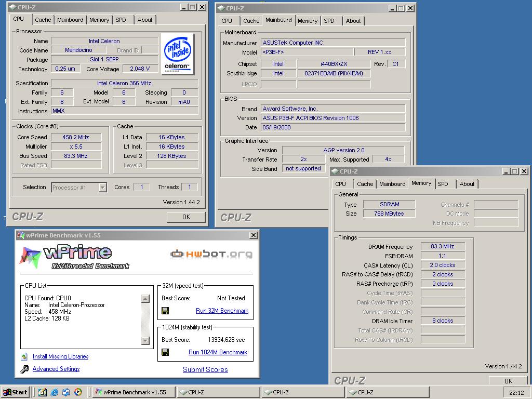Click the Intel Celeron name field
532x399 pixels.
[x=104, y=41]
